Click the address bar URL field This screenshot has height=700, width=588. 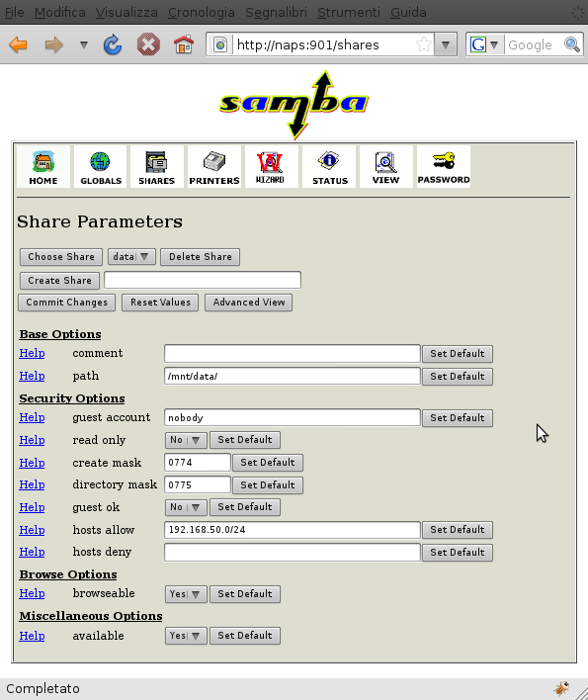323,44
